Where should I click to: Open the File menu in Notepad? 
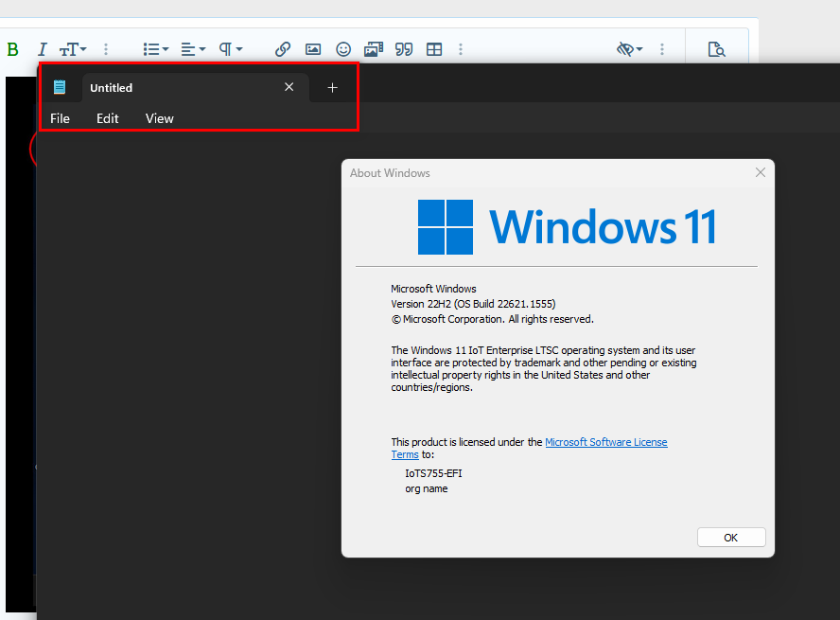click(x=60, y=118)
